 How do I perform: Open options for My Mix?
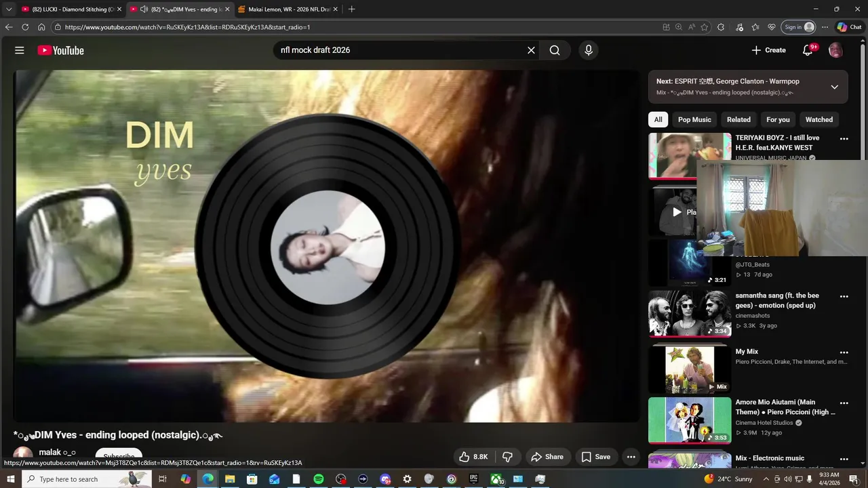pyautogui.click(x=844, y=352)
